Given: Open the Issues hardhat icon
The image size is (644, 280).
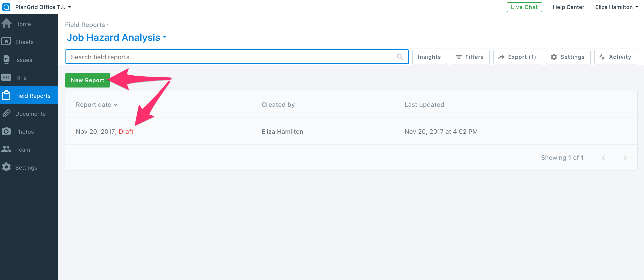Looking at the screenshot, I should pyautogui.click(x=6, y=59).
